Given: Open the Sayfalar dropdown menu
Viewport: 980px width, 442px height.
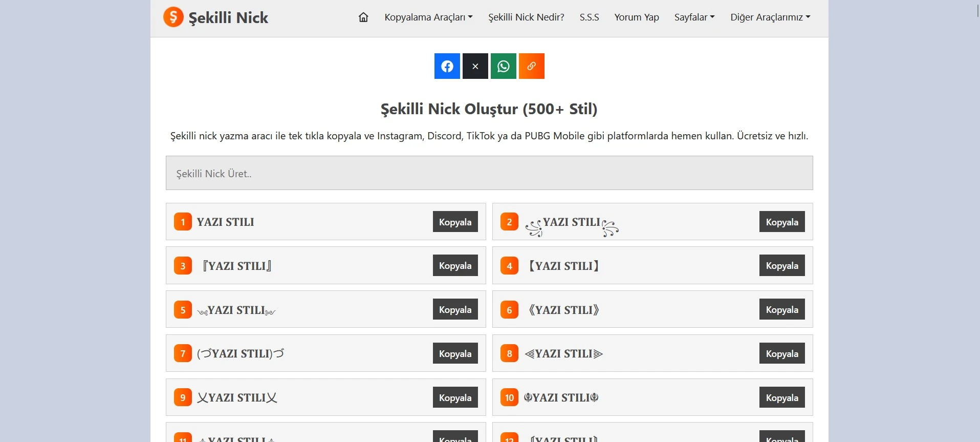Looking at the screenshot, I should pyautogui.click(x=694, y=17).
